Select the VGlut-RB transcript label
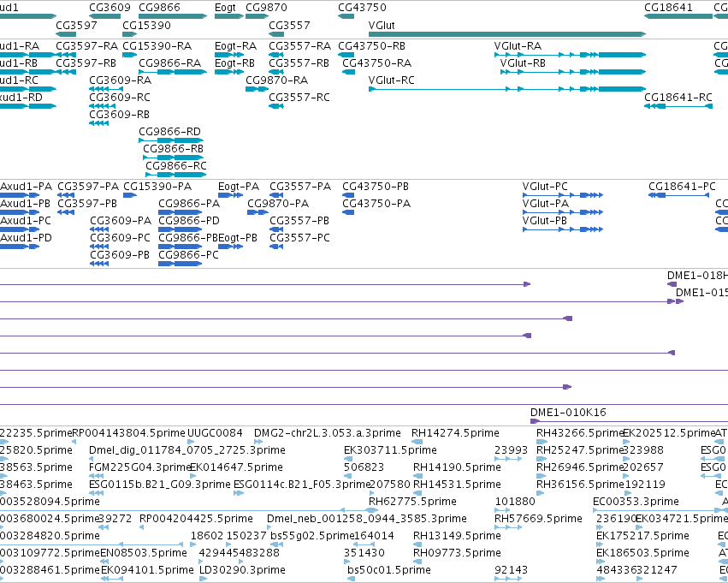The image size is (728, 583). [523, 63]
